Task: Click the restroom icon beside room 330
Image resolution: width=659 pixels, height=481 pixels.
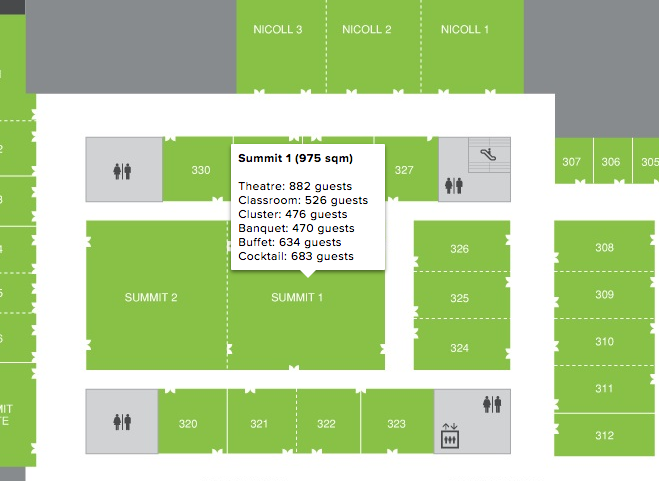Action: 122,171
